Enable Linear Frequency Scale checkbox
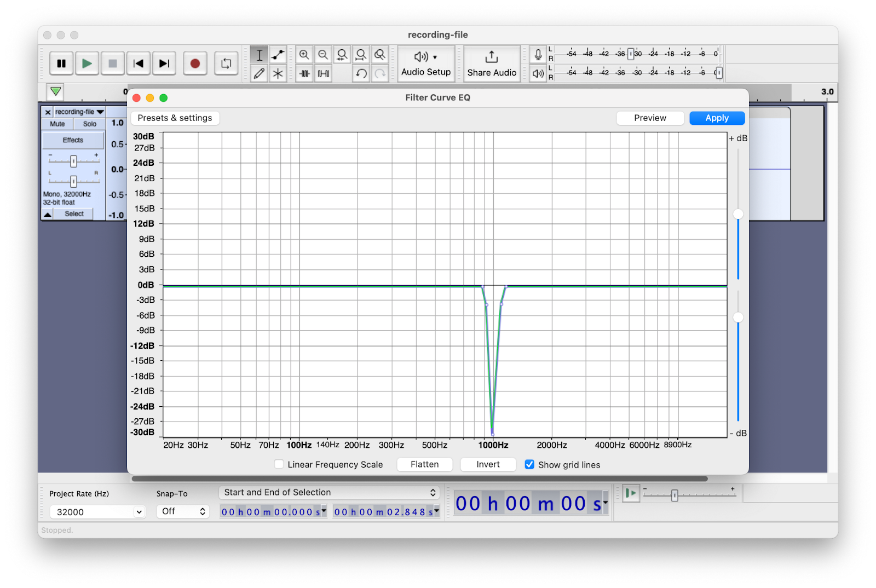Image resolution: width=876 pixels, height=588 pixels. coord(279,464)
